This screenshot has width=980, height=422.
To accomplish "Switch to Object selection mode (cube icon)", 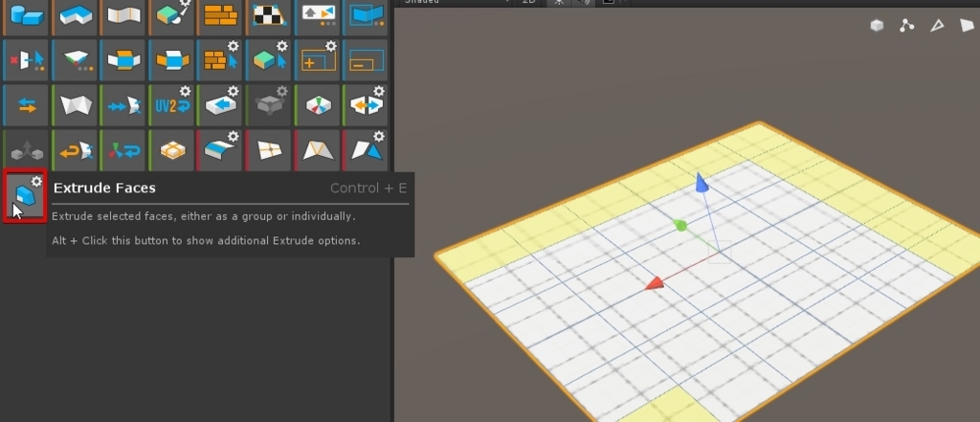I will click(x=877, y=26).
